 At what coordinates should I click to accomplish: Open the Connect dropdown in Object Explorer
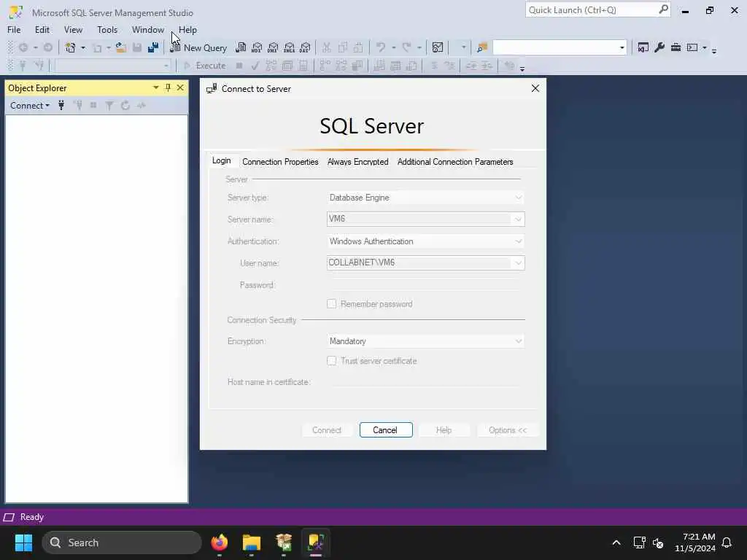(30, 105)
